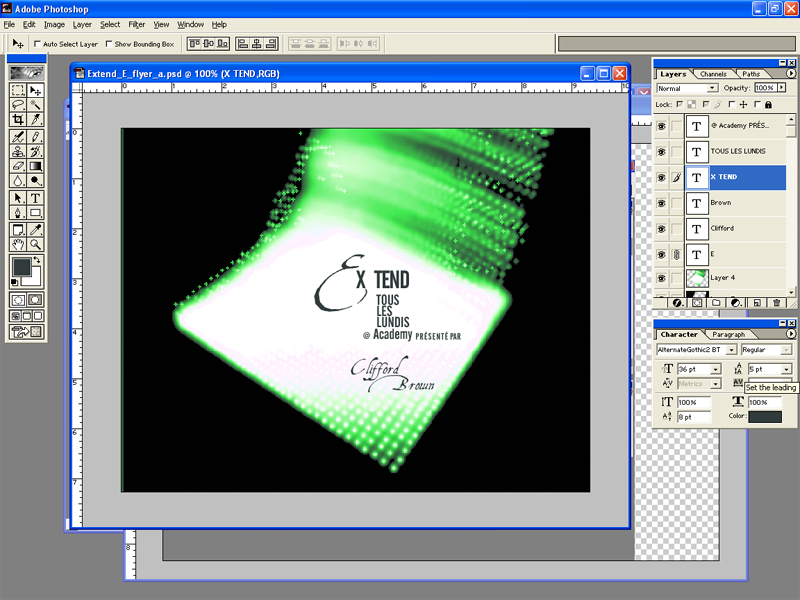Pick the Eraser tool
800x600 pixels.
[x=18, y=166]
